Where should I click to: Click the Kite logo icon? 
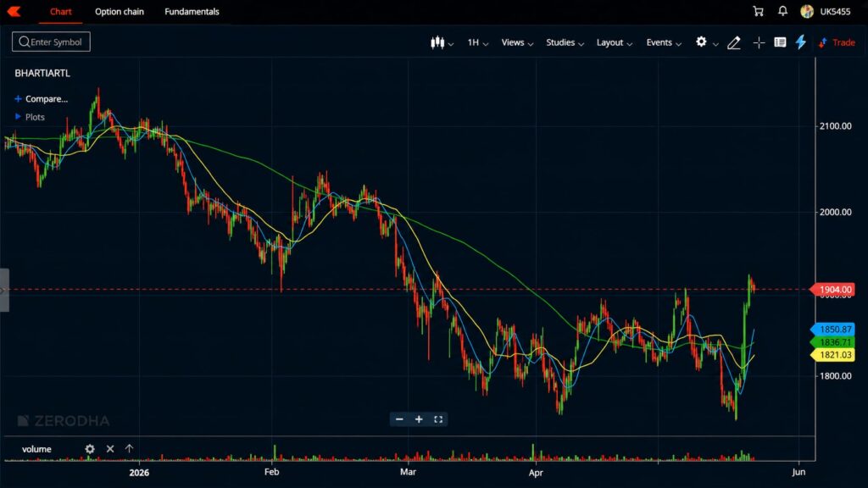click(14, 11)
